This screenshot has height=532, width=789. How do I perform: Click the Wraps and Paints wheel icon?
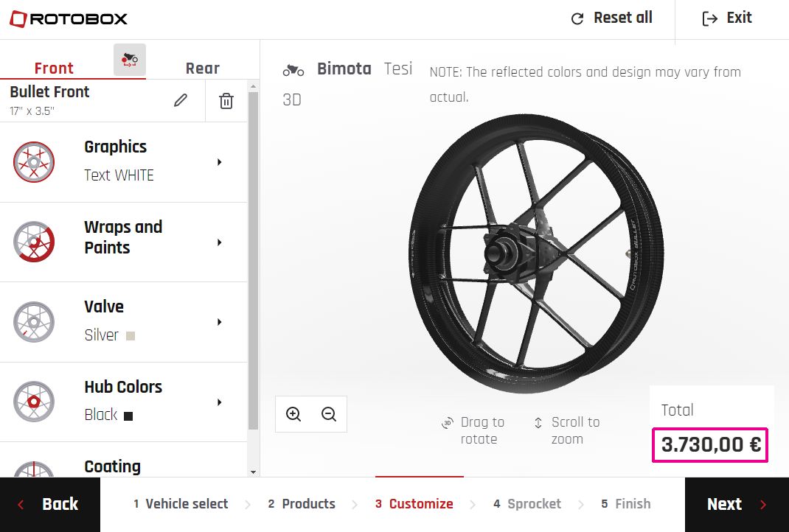coord(34,242)
